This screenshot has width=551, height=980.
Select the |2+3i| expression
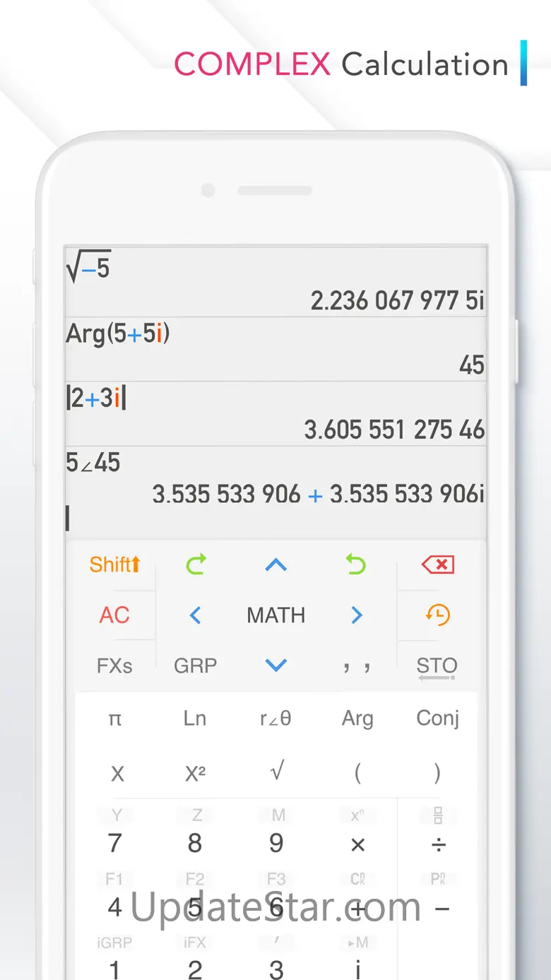[96, 399]
